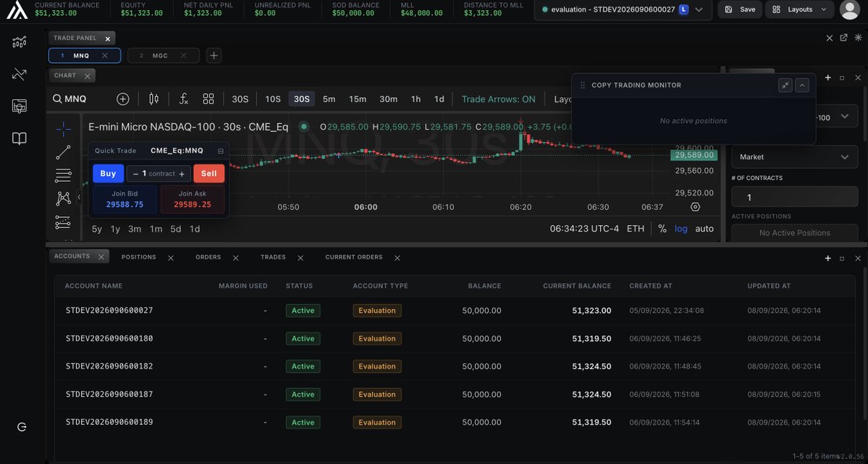The width and height of the screenshot is (868, 464).
Task: Toggle Trade Arrows ON setting
Action: [x=498, y=99]
